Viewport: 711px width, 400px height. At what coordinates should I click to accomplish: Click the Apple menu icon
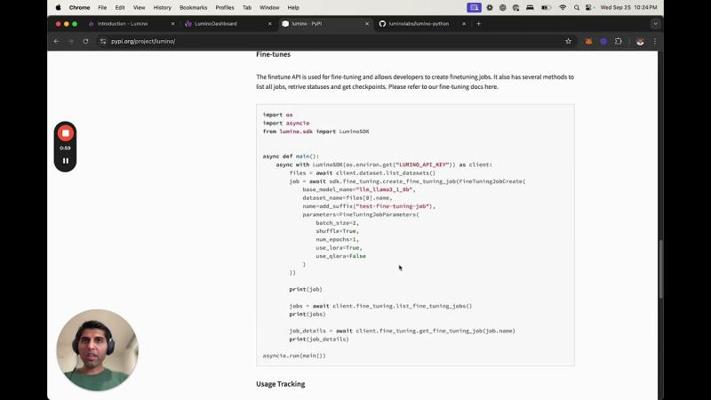pyautogui.click(x=58, y=7)
